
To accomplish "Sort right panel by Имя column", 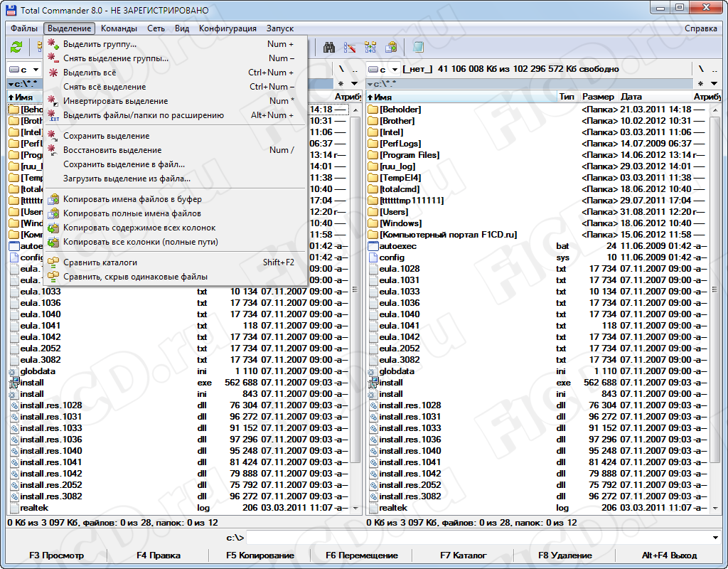I will point(461,97).
